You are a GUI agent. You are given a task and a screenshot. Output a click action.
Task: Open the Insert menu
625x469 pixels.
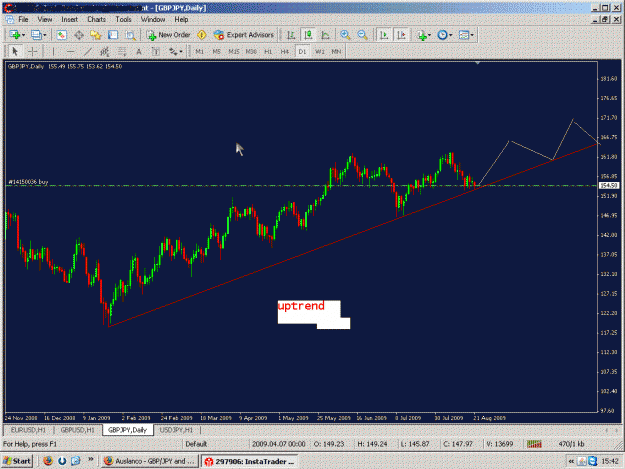[x=69, y=19]
